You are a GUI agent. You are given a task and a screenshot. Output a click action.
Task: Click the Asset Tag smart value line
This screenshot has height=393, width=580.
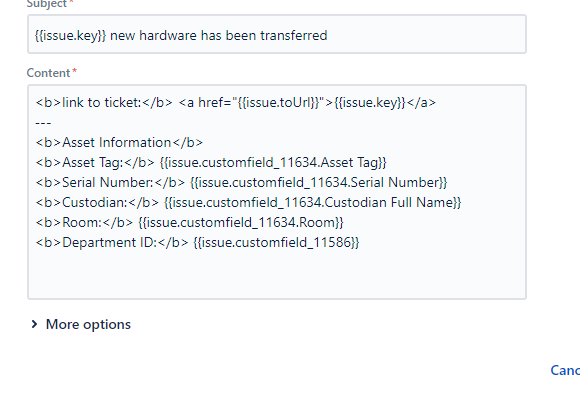(x=211, y=162)
